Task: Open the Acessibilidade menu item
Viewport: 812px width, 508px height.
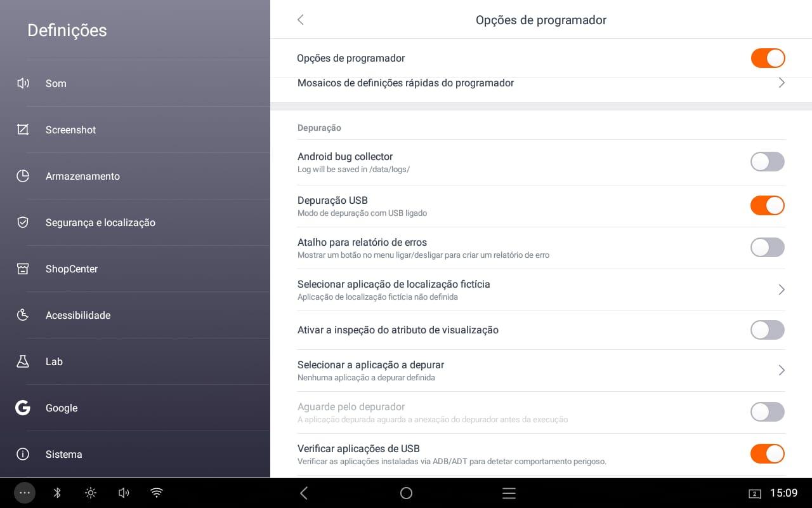Action: coord(135,315)
